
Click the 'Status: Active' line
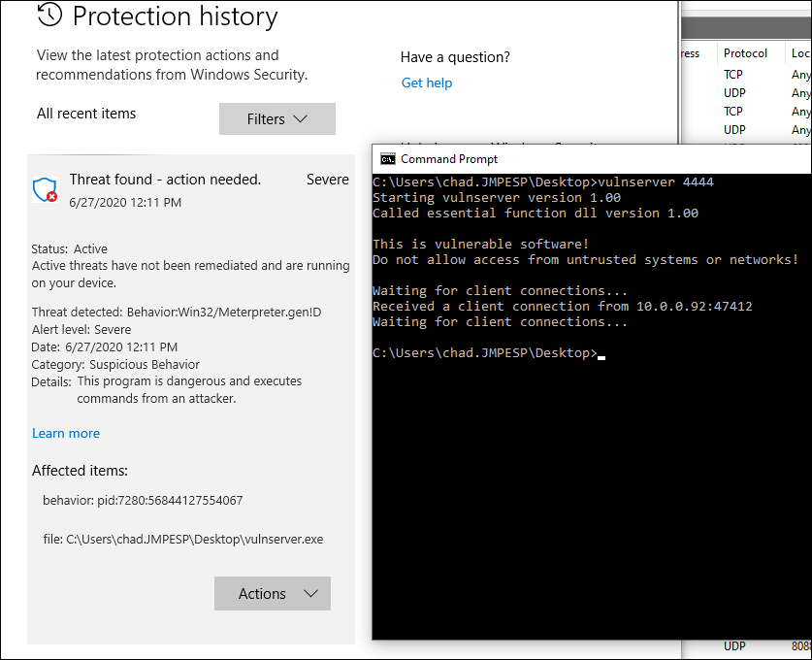(x=70, y=248)
